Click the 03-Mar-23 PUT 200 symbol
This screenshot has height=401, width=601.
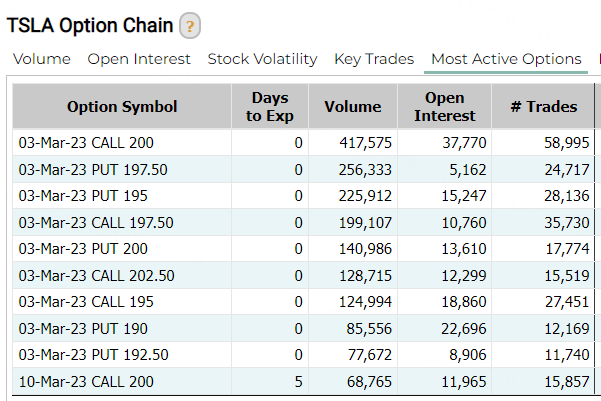click(80, 248)
